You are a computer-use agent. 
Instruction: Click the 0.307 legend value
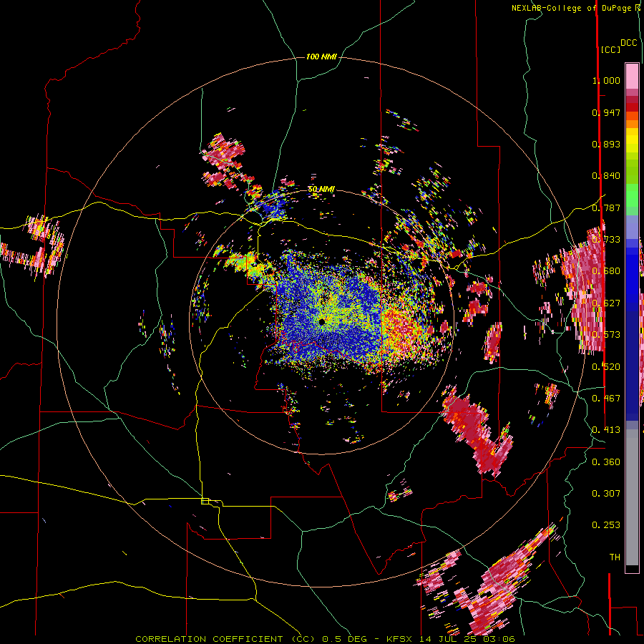(606, 494)
